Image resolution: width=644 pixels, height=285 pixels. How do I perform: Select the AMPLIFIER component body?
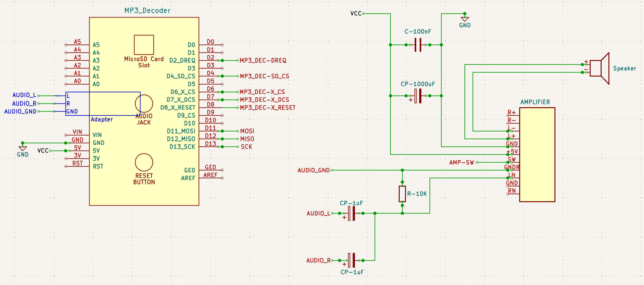pyautogui.click(x=537, y=155)
